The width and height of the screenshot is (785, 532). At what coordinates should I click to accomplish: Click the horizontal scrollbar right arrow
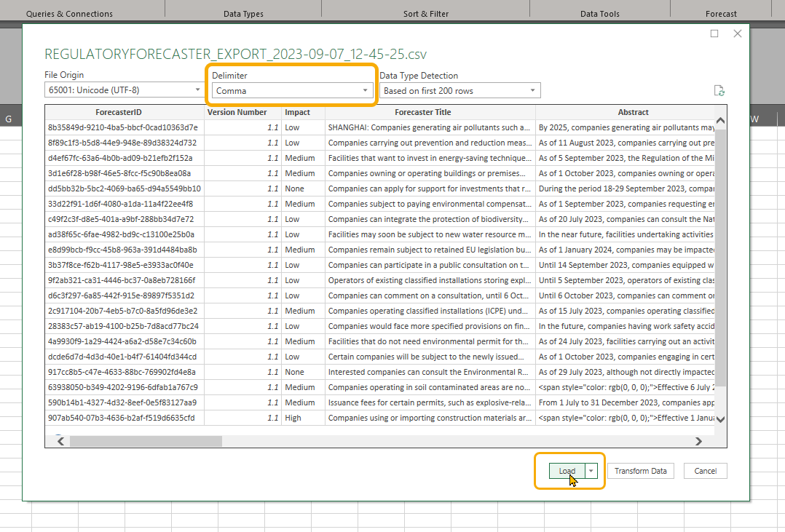click(x=698, y=441)
